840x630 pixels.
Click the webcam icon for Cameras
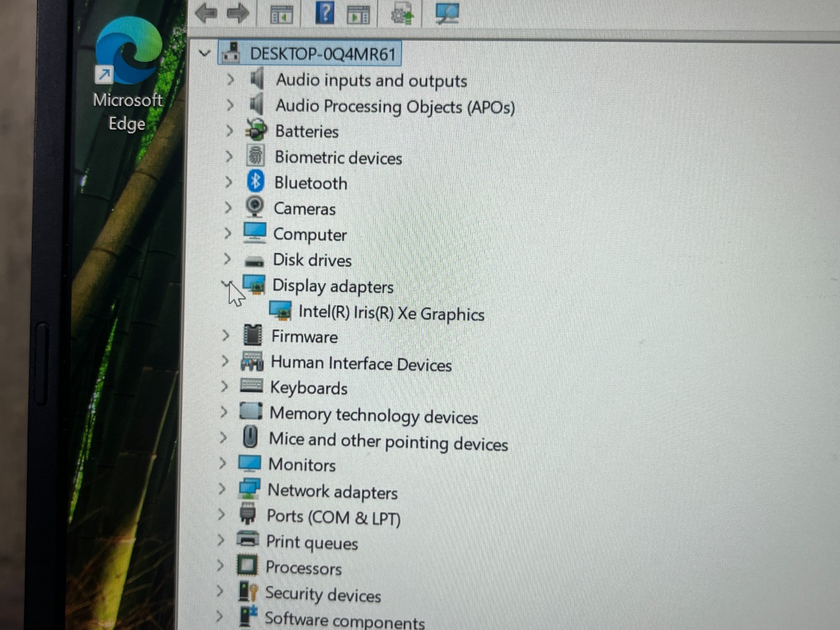point(255,206)
